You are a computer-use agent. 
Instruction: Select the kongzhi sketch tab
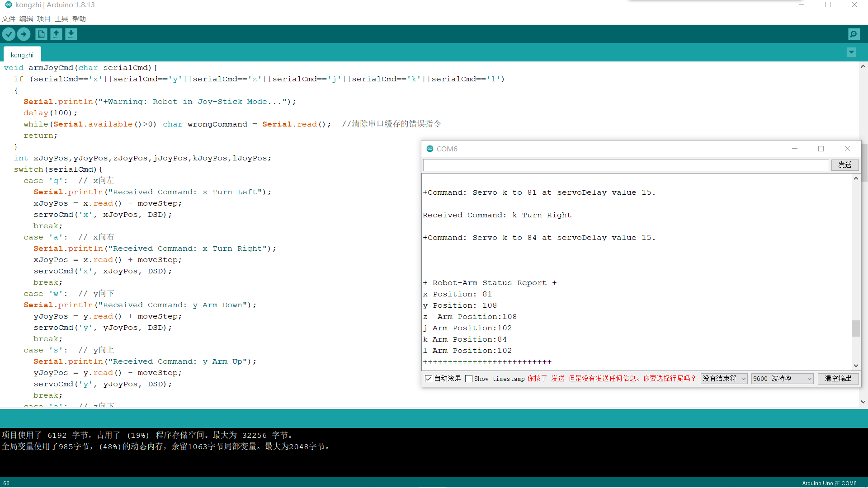pos(22,54)
